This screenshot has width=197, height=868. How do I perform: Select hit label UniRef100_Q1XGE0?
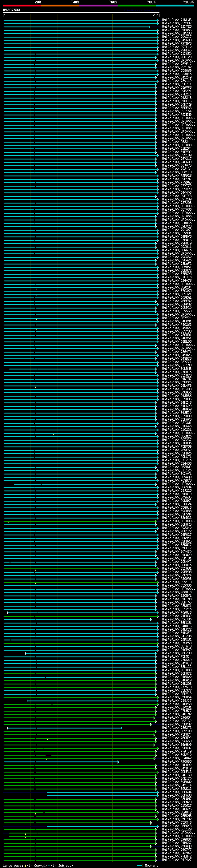pos(176,54)
